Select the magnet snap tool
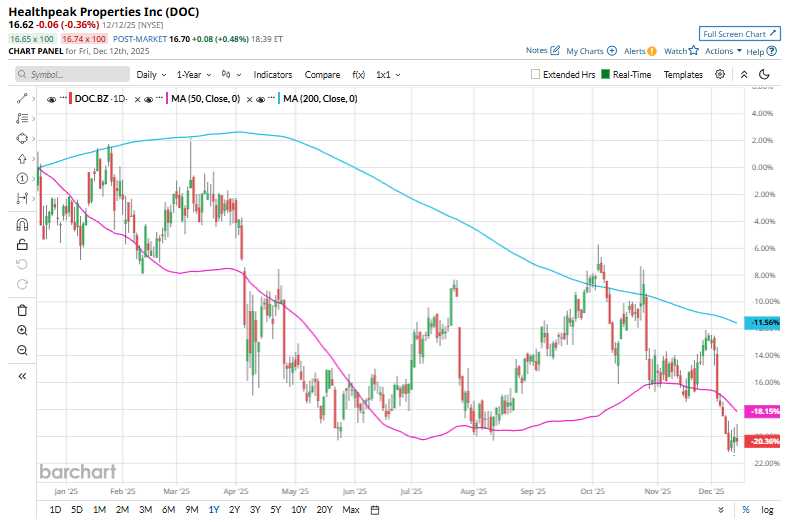Viewport: 785px width, 522px height. 22,225
